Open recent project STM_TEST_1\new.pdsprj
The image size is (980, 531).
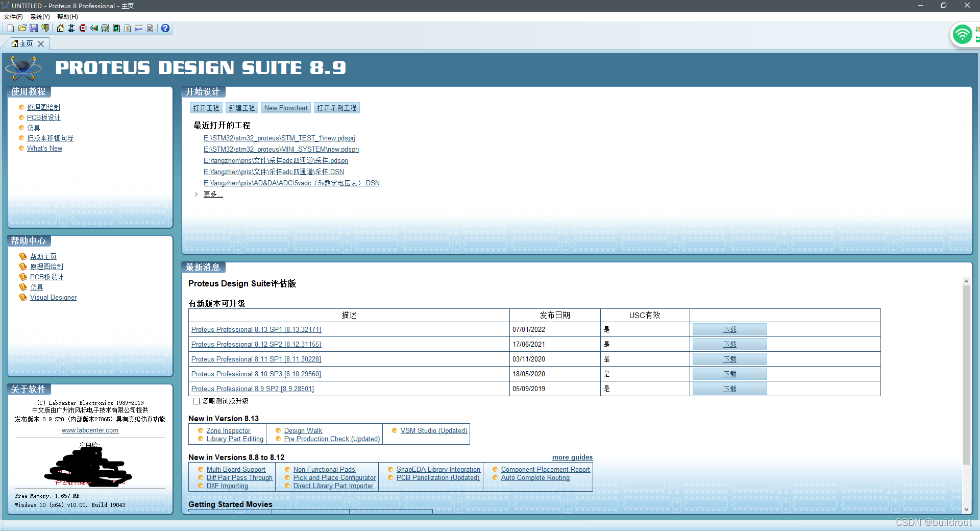[x=279, y=138]
